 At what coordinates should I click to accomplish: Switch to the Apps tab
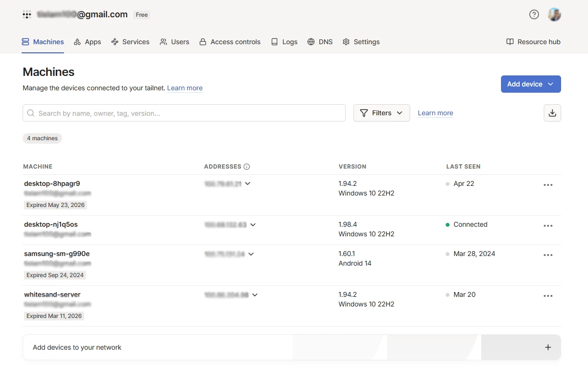tap(88, 42)
